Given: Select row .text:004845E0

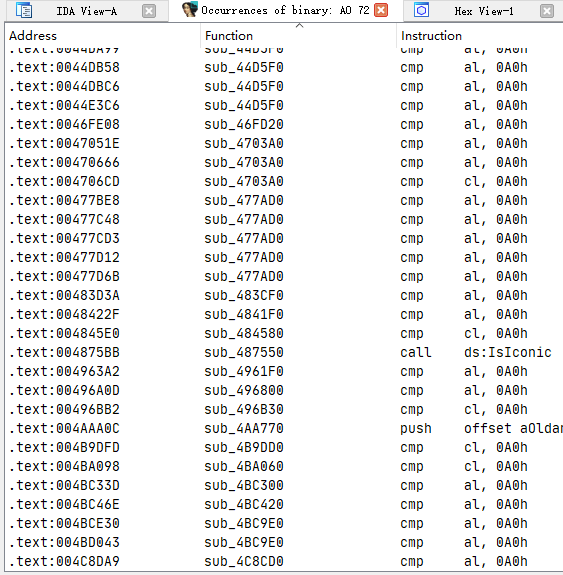Looking at the screenshot, I should pos(284,334).
